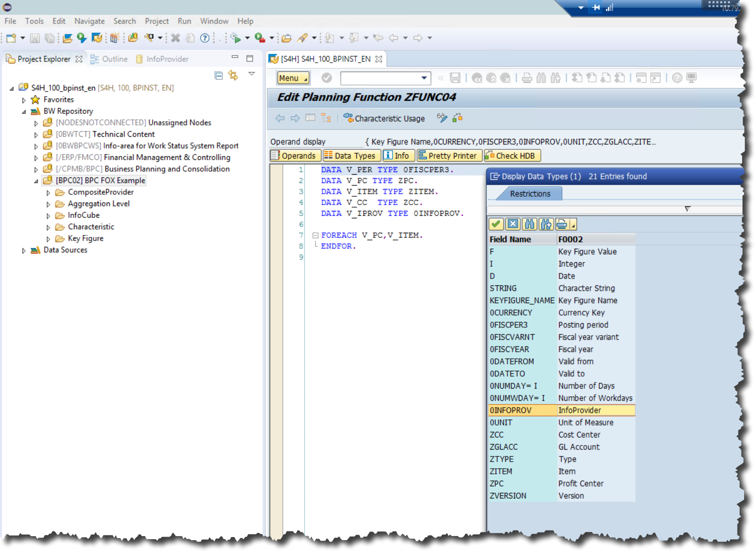Click the green checkmark confirm icon
The image size is (756, 552).
click(x=496, y=224)
